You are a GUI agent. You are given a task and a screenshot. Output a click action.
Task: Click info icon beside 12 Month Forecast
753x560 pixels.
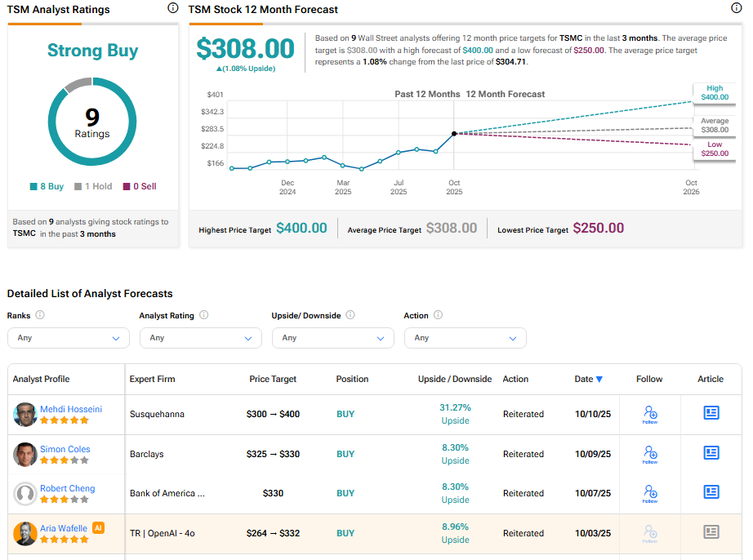tap(736, 8)
